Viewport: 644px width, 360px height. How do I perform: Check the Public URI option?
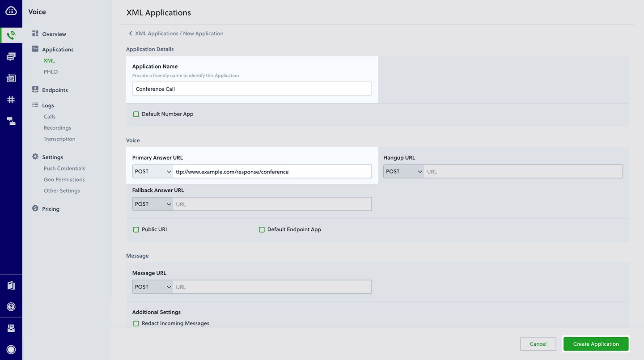pyautogui.click(x=136, y=229)
